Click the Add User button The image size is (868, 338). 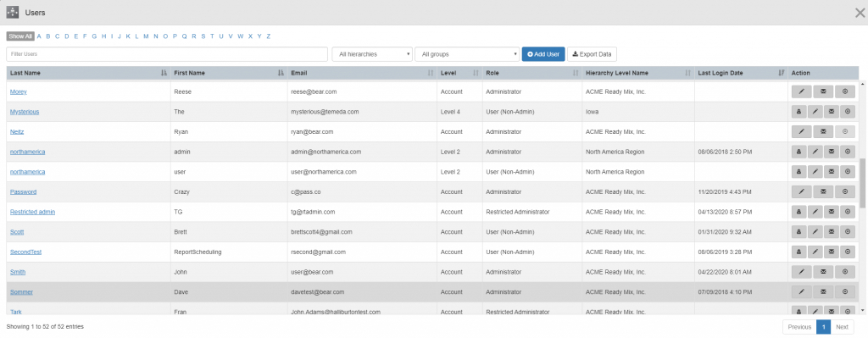click(543, 54)
